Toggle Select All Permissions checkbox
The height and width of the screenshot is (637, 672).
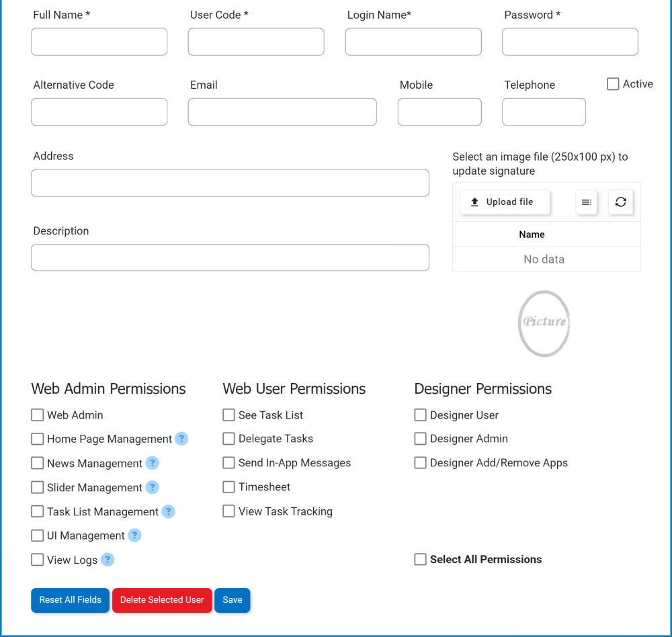click(x=421, y=559)
